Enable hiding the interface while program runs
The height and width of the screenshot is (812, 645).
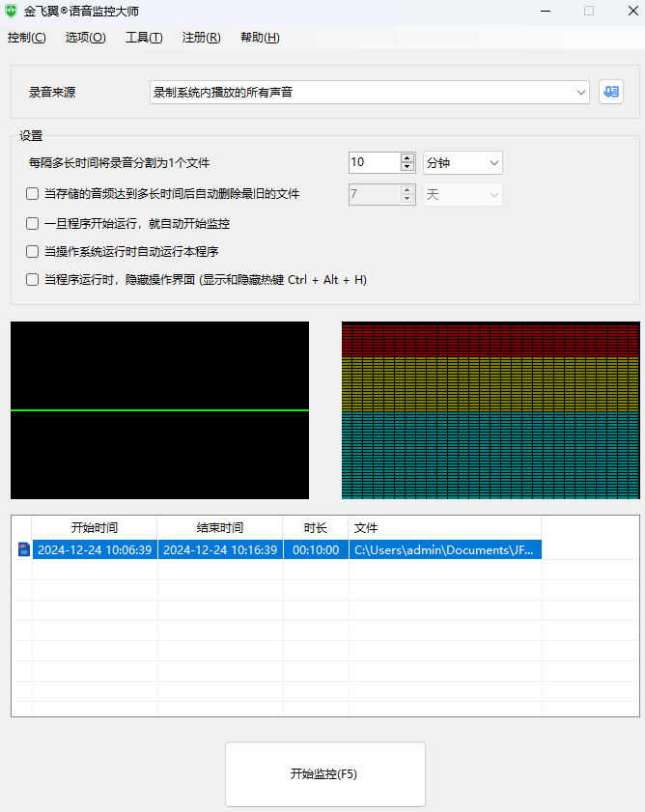[33, 280]
